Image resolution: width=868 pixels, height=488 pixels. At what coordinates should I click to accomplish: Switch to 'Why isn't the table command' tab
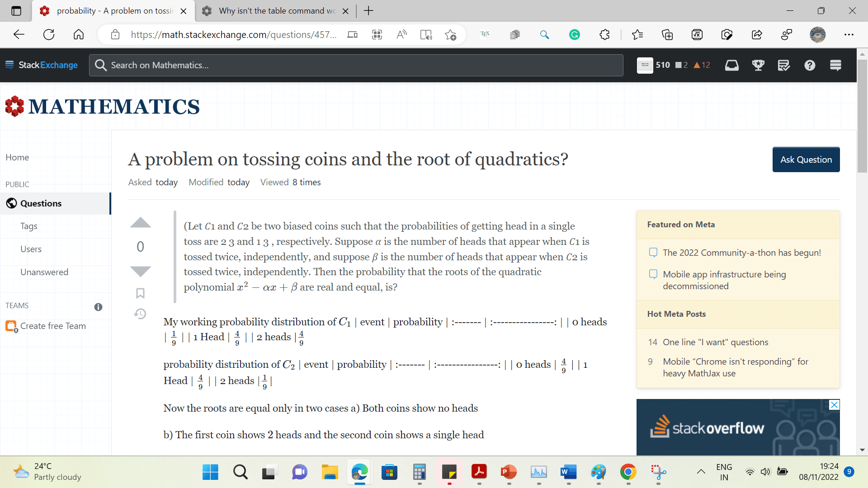pos(276,11)
